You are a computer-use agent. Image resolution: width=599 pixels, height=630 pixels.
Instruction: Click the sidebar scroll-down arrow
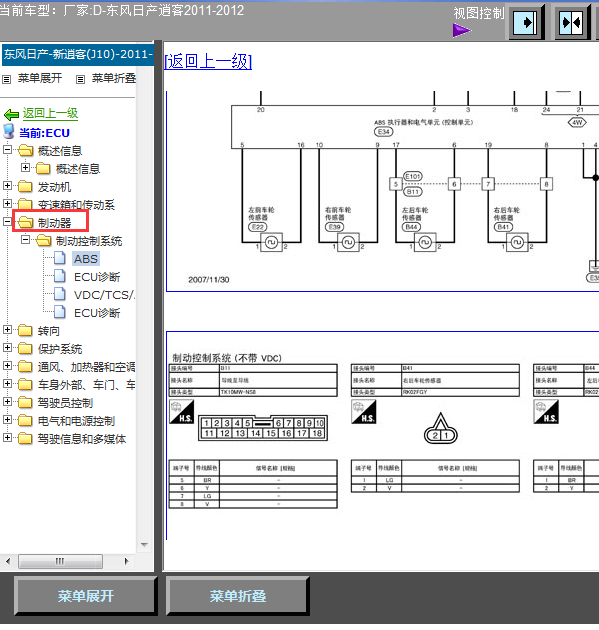[x=144, y=545]
